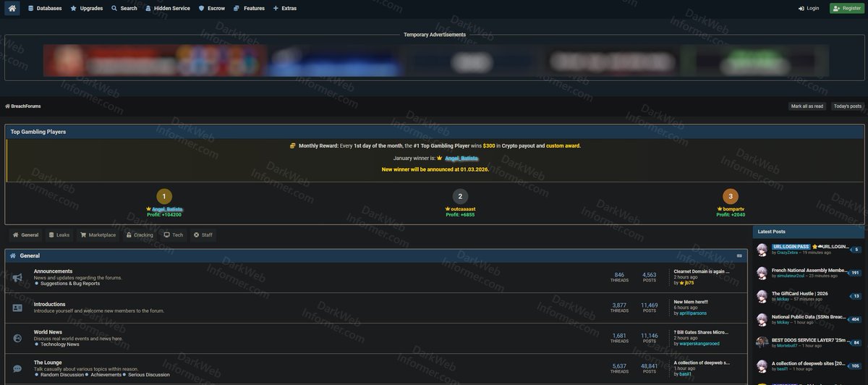Open Technology News subforum

60,344
